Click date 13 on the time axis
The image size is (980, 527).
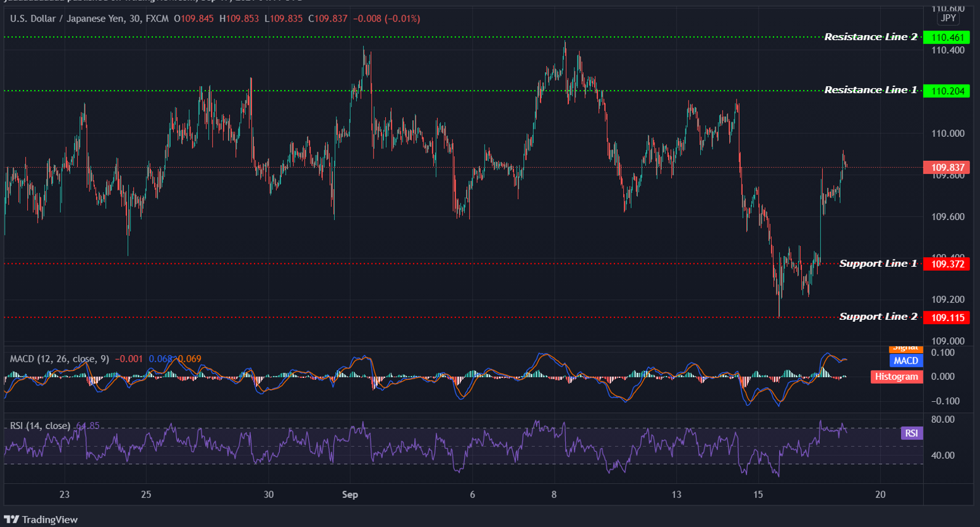coord(677,494)
